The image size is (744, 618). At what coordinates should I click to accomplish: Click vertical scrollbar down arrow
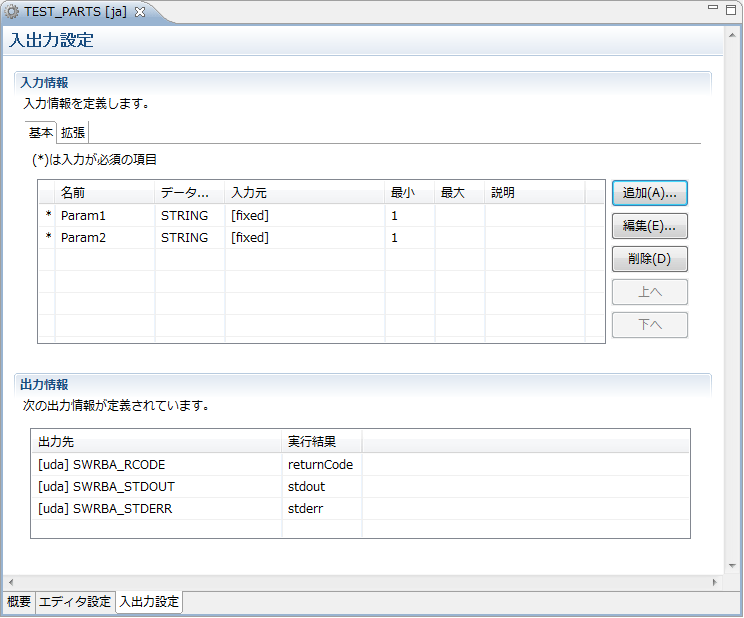point(732,565)
